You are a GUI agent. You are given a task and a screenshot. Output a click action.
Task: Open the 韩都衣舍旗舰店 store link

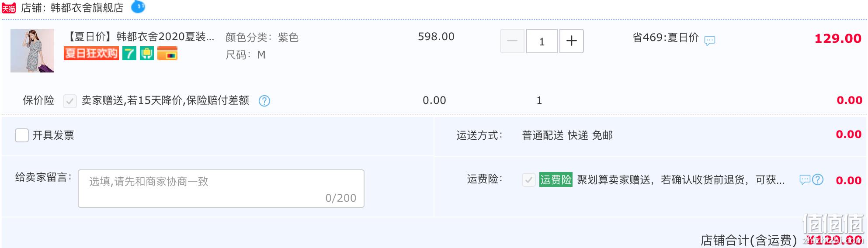tap(87, 8)
